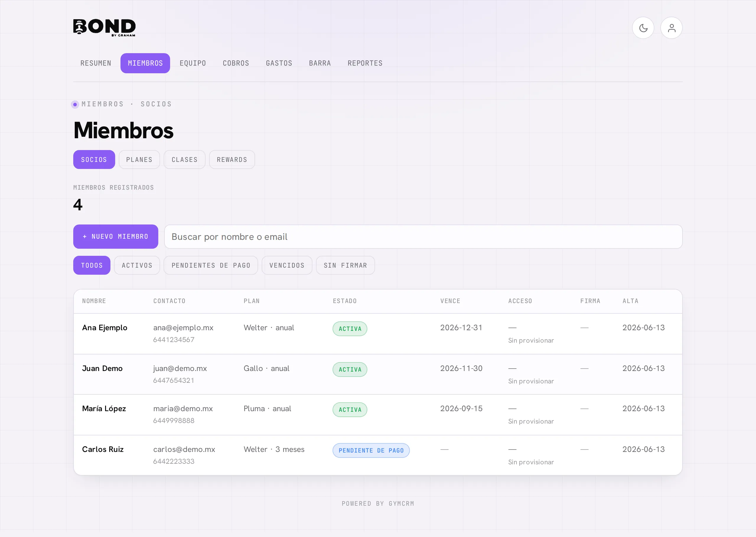756x537 pixels.
Task: Select the Todos filter
Action: [92, 266]
